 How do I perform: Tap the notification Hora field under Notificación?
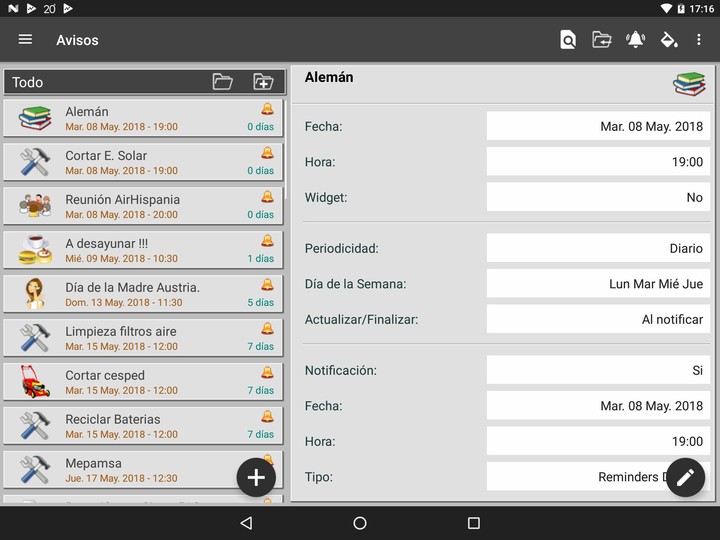click(x=598, y=441)
